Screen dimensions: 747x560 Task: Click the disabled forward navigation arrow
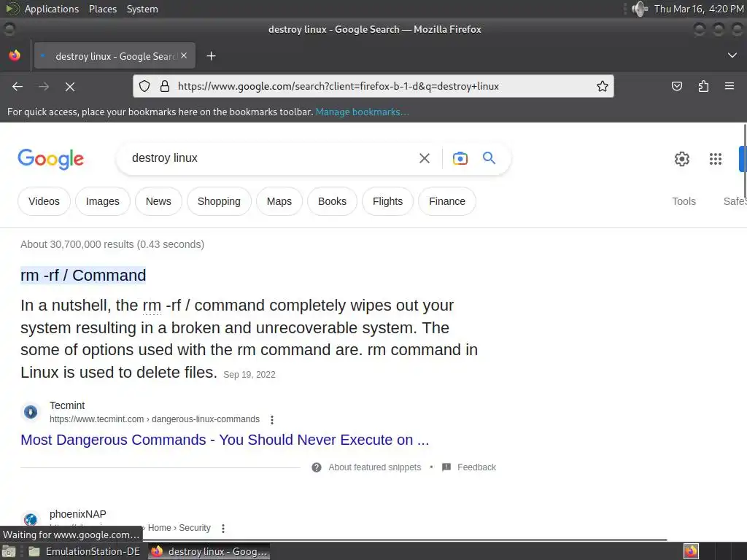pyautogui.click(x=44, y=86)
